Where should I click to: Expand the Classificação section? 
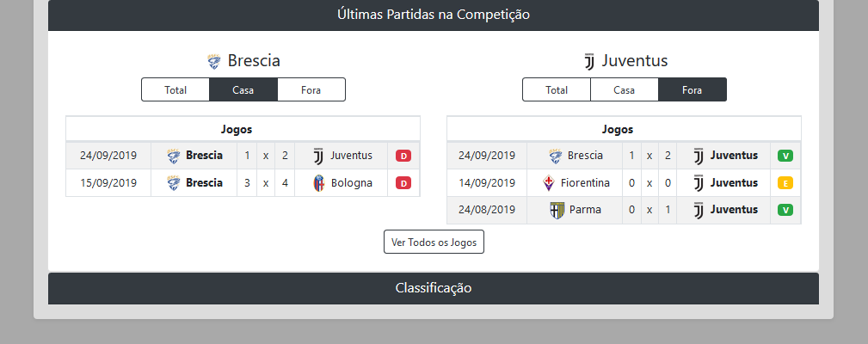coord(434,288)
